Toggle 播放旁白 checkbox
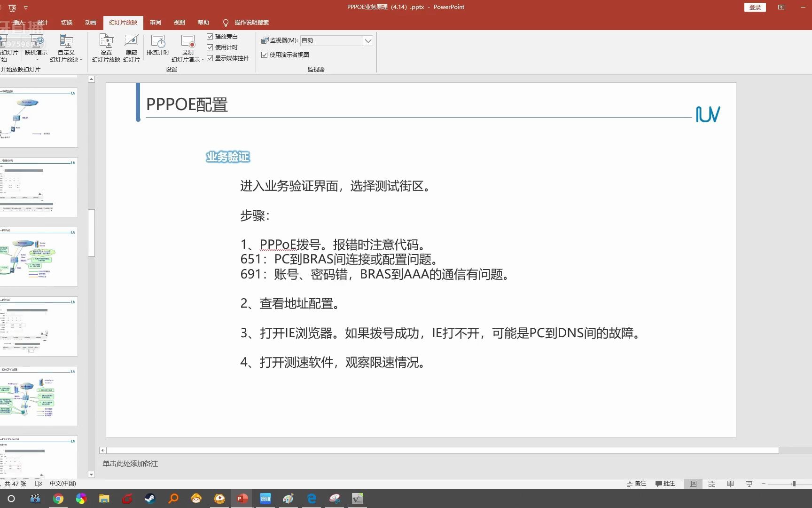 pyautogui.click(x=210, y=36)
